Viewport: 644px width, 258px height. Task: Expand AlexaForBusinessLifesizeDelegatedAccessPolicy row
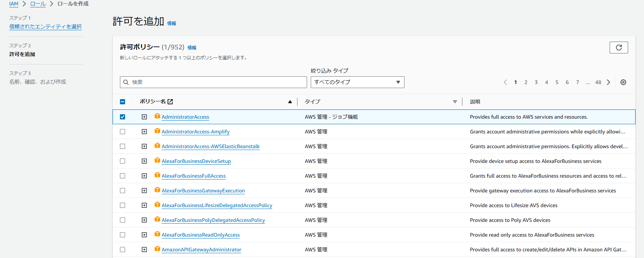tap(144, 205)
